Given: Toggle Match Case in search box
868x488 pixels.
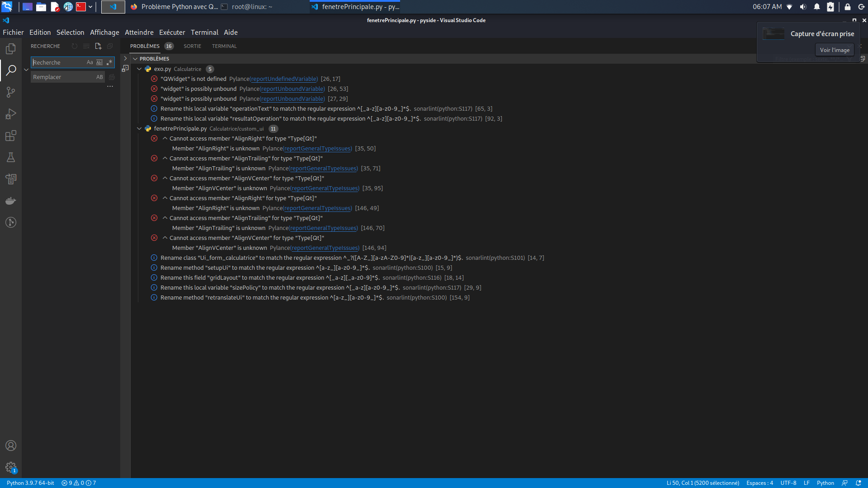Looking at the screenshot, I should pos(90,62).
